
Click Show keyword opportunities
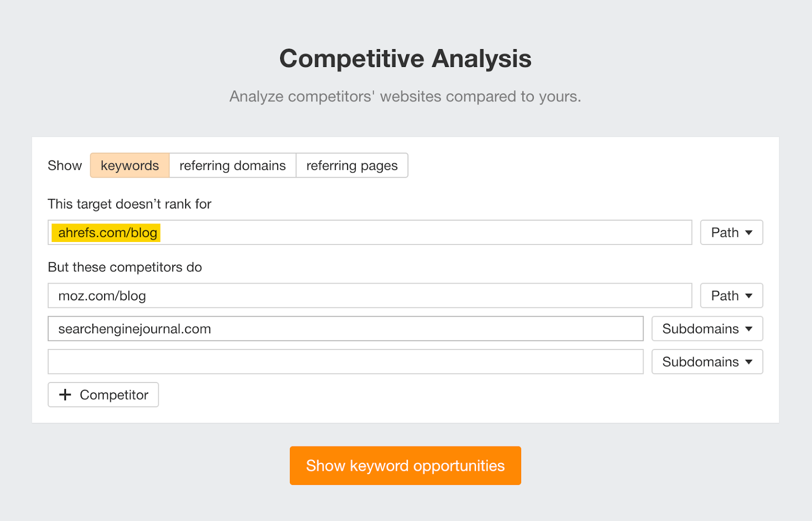tap(405, 465)
